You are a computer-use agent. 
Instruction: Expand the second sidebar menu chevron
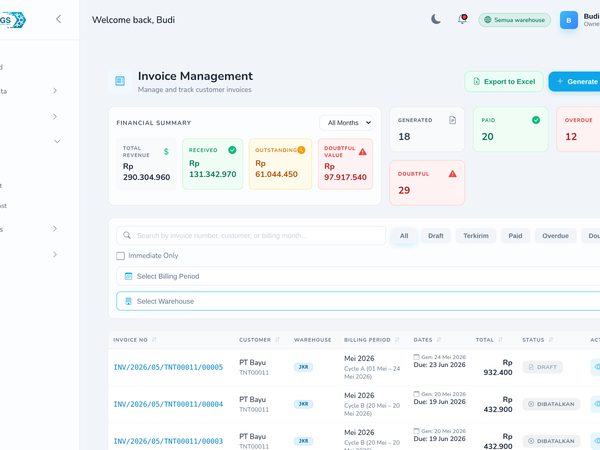pos(55,116)
